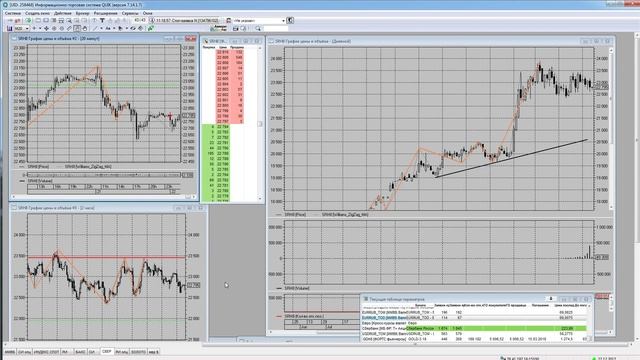Select the hand pan tool
640x360 pixels.
coord(85,29)
